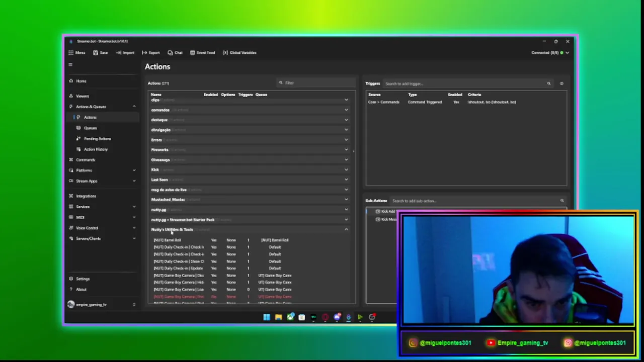Viewport: 644px width, 362px height.
Task: Open Queues in the sidebar
Action: (x=103, y=128)
